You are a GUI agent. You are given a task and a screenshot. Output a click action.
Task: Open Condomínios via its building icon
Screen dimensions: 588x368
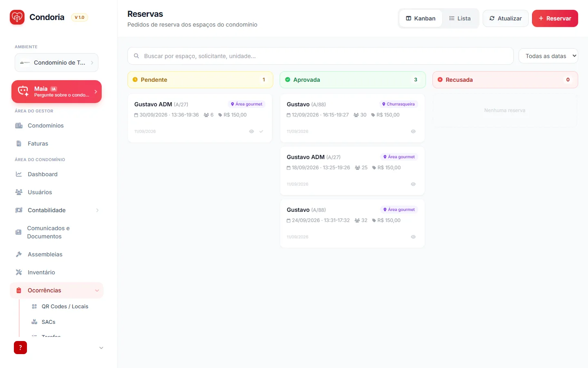pos(19,126)
